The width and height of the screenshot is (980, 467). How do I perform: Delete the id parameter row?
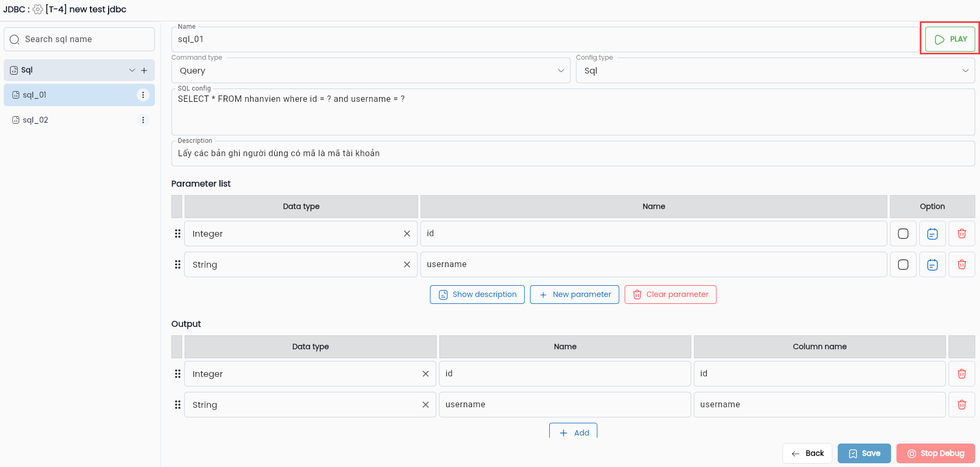pyautogui.click(x=961, y=233)
